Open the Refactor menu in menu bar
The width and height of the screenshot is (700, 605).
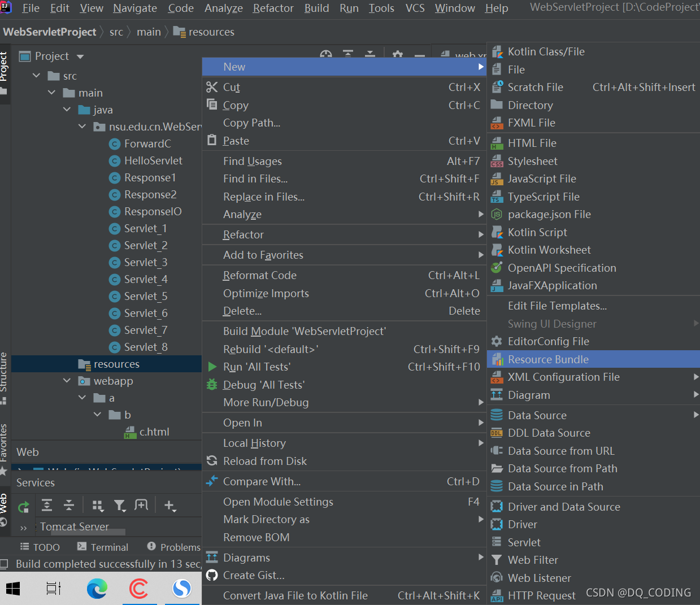[x=273, y=8]
